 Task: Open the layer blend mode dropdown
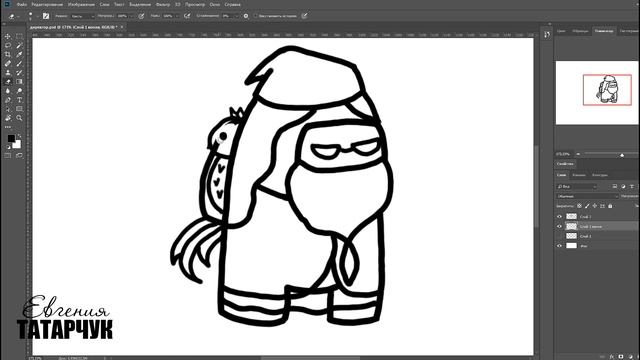click(587, 196)
